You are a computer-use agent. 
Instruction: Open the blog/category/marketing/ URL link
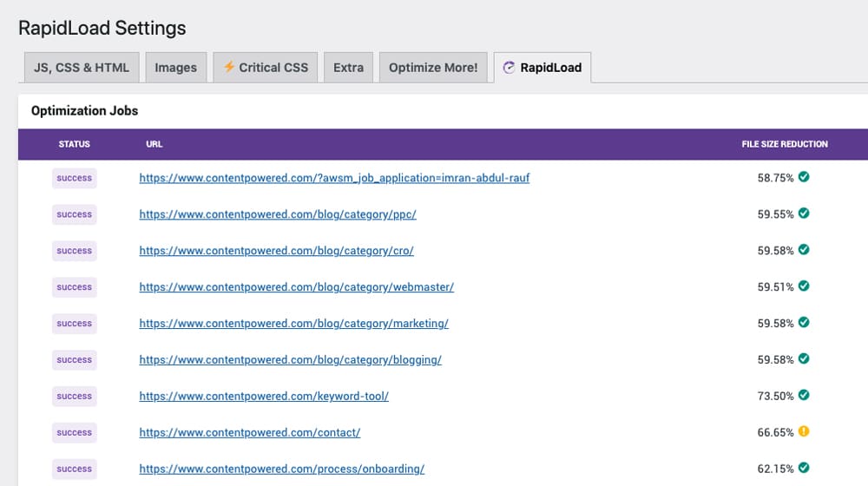click(293, 323)
